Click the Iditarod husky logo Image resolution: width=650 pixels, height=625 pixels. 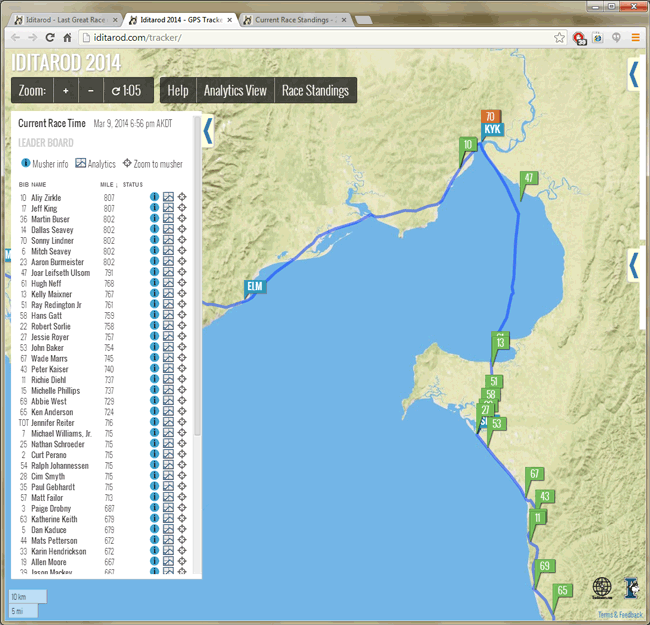tap(631, 588)
